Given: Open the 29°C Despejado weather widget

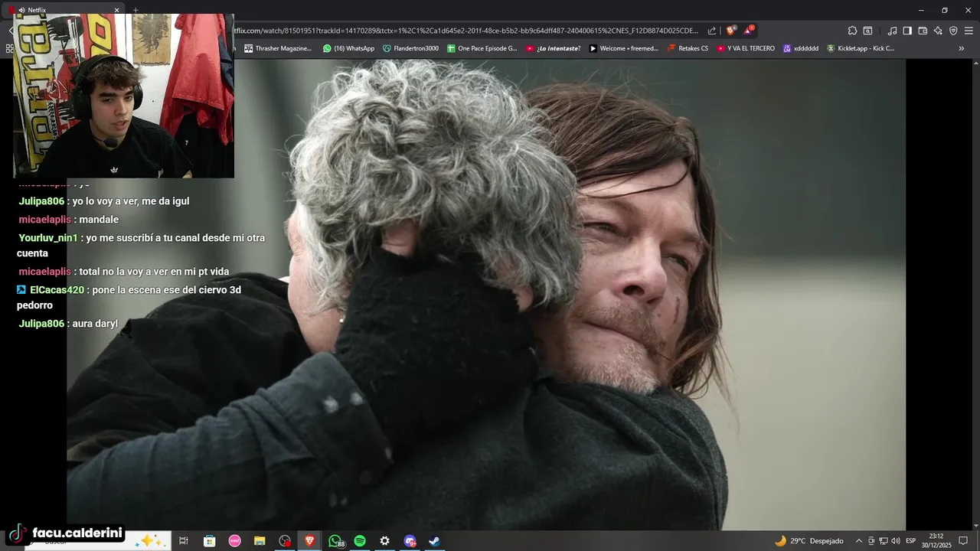Looking at the screenshot, I should (x=808, y=541).
